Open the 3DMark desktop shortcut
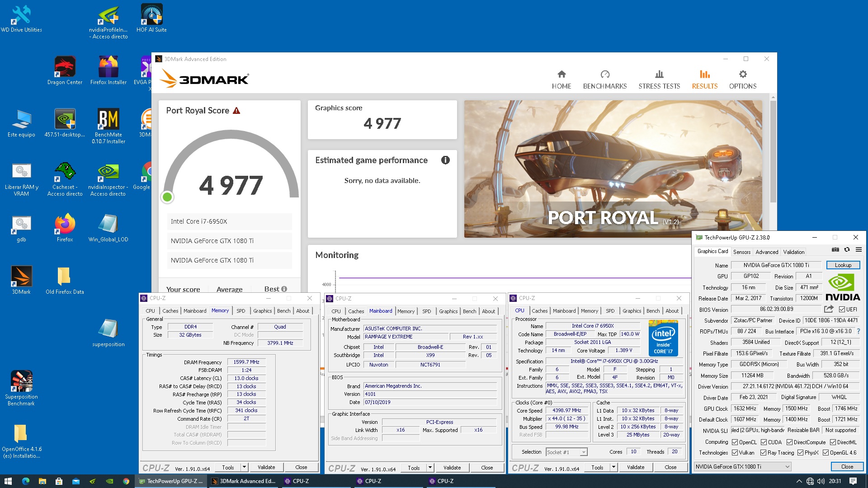The height and width of the screenshot is (488, 868). pos(21,280)
